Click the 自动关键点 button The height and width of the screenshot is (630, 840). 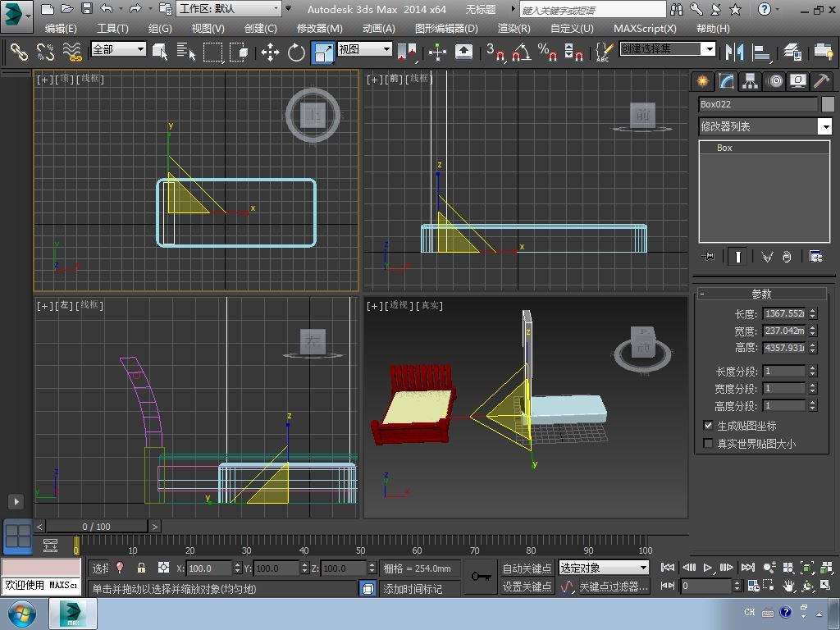pyautogui.click(x=527, y=568)
